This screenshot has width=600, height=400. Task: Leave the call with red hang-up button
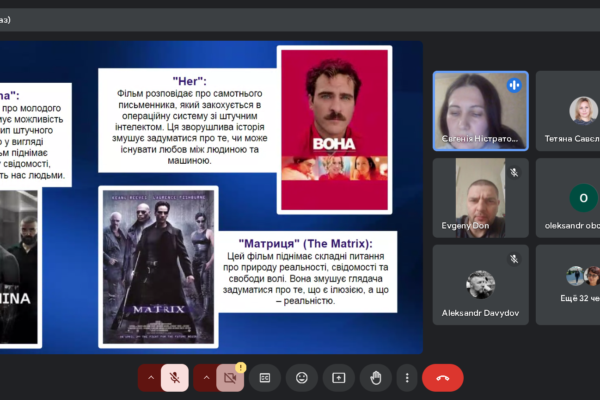click(x=443, y=378)
